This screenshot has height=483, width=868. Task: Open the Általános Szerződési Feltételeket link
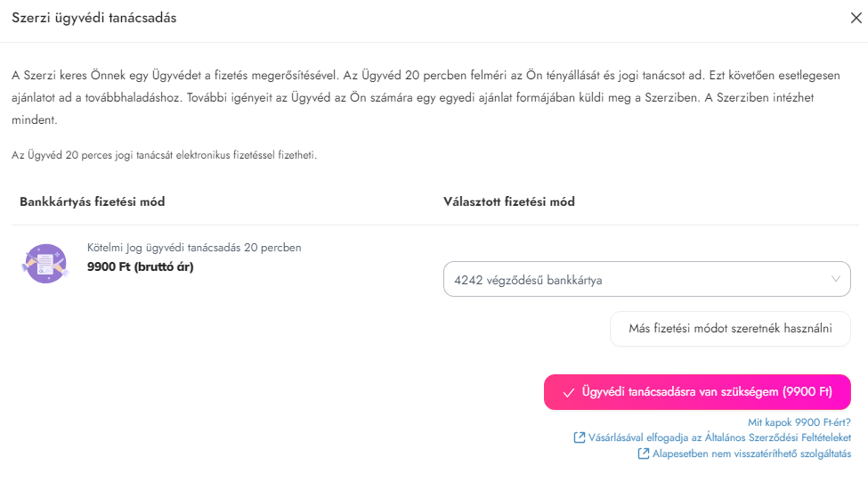[x=719, y=438]
